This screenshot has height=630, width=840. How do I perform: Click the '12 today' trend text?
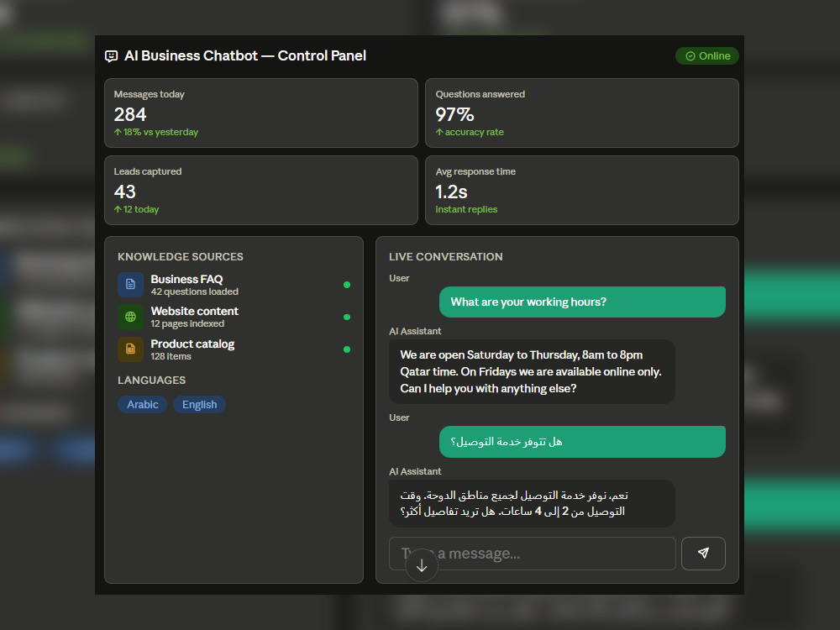pos(136,209)
